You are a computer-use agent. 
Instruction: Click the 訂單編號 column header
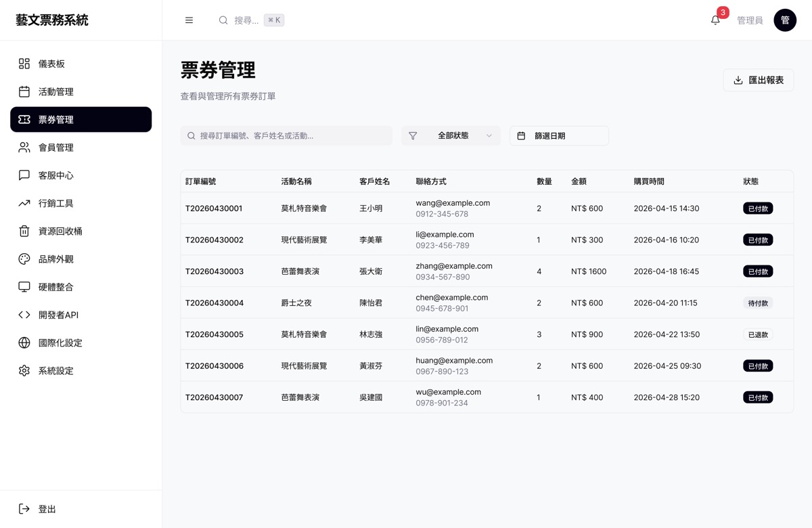201,181
